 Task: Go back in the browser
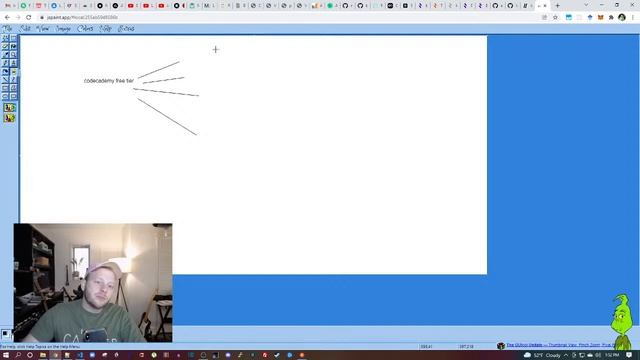click(7, 18)
